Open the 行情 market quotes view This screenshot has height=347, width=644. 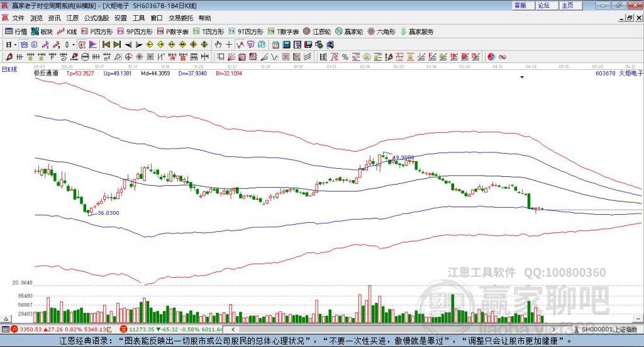[16, 31]
